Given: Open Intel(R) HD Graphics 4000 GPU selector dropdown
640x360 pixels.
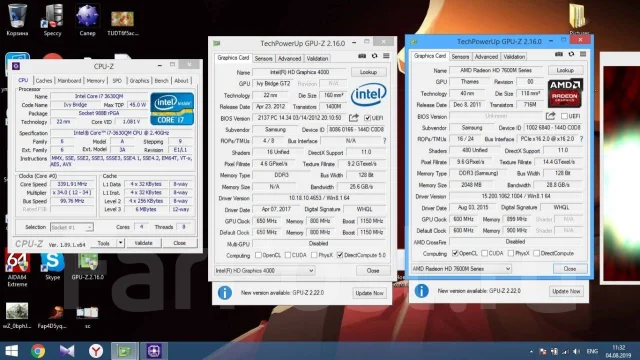Looking at the screenshot, I should pyautogui.click(x=264, y=271).
